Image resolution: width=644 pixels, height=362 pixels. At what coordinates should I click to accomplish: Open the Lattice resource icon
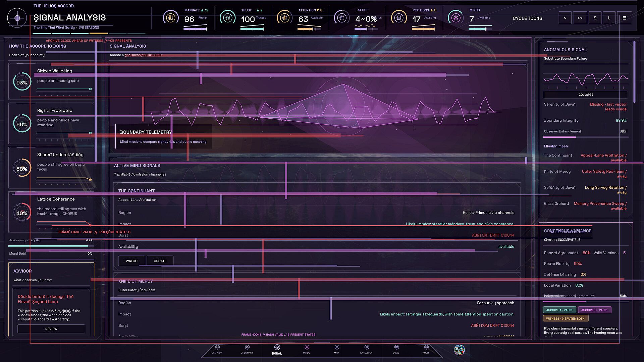point(341,17)
